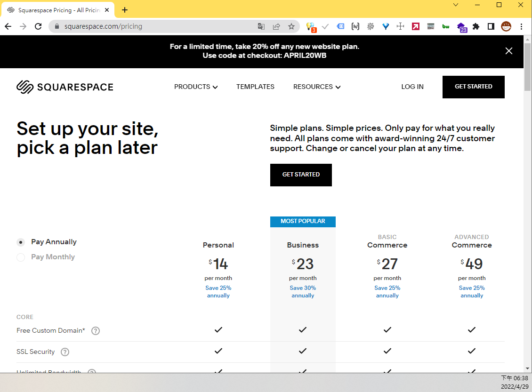Screen dimensions: 532x392
Task: Open the blue funnel extension icon
Action: pos(386,26)
